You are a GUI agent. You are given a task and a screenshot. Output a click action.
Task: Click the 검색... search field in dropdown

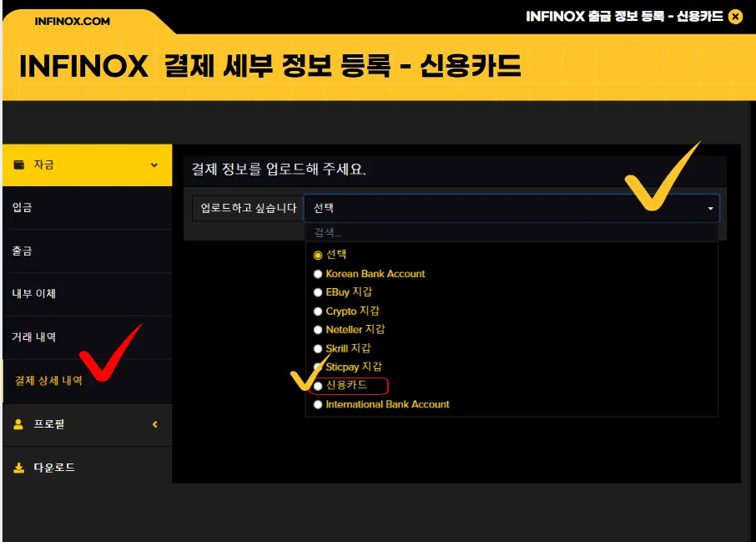pos(512,233)
